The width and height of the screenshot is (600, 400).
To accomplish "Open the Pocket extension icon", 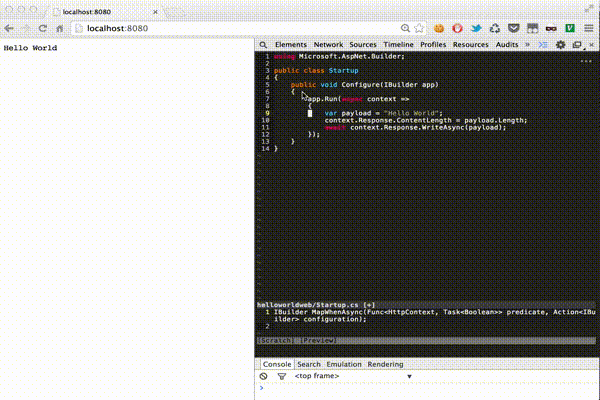I will (x=514, y=28).
